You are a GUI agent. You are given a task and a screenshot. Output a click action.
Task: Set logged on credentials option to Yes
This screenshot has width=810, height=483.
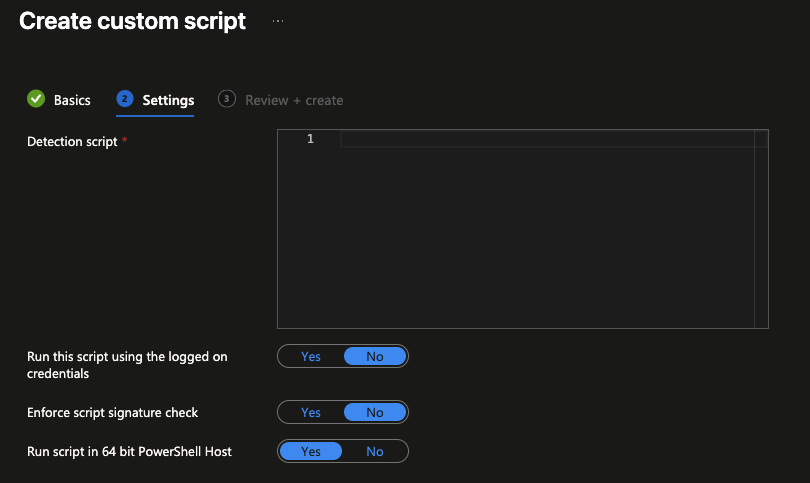point(311,356)
